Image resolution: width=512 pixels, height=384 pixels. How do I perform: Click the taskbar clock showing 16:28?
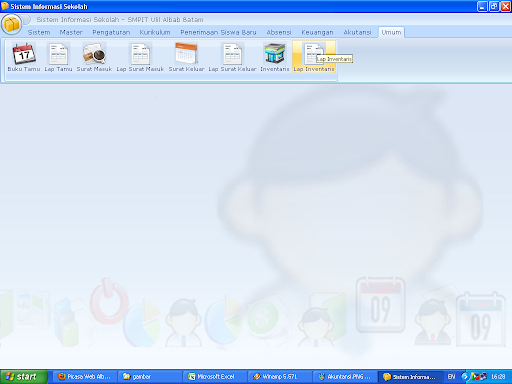pyautogui.click(x=498, y=377)
